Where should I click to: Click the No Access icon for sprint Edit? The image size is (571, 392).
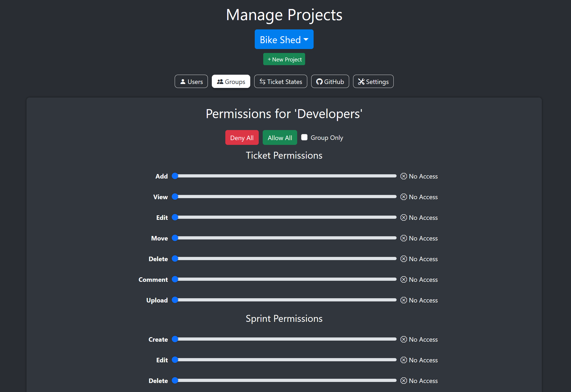pyautogui.click(x=404, y=360)
